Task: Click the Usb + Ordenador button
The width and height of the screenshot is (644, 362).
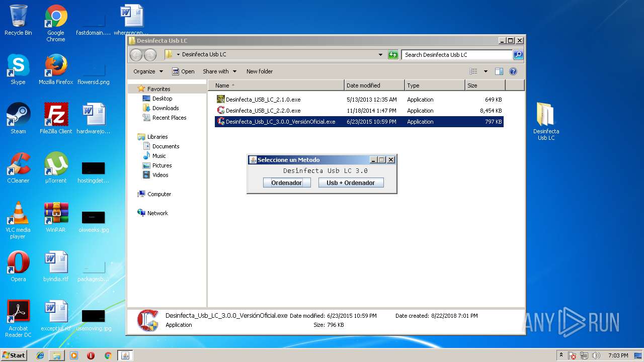Action: coord(351,183)
